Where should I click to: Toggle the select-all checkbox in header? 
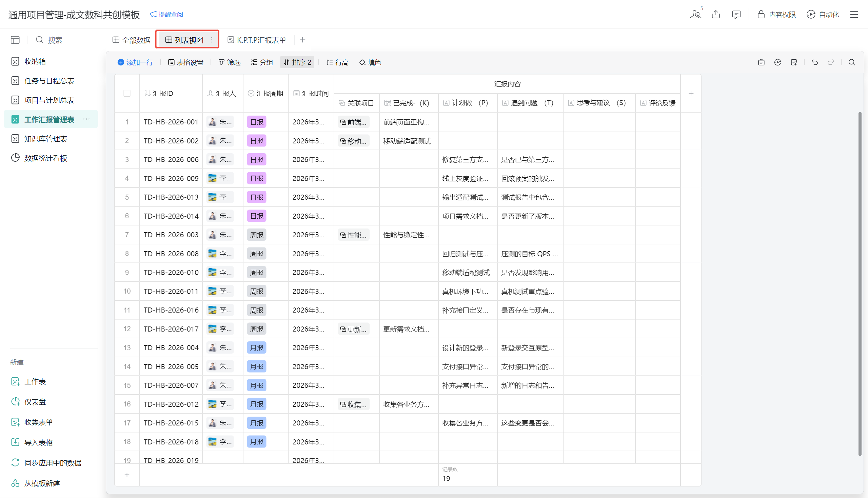click(127, 93)
